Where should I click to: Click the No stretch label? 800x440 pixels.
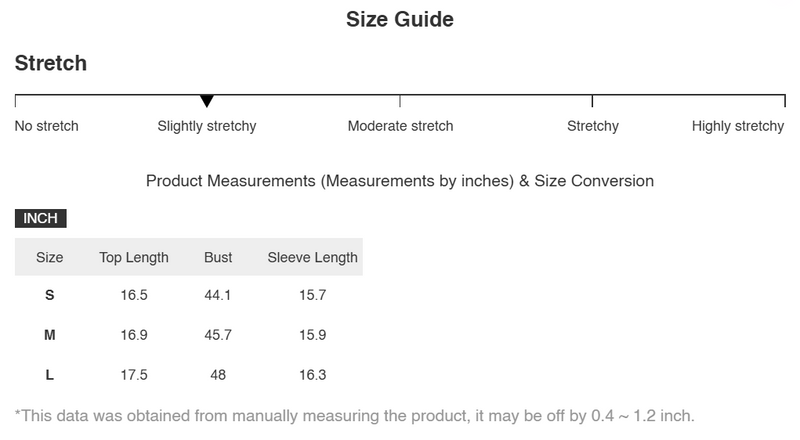(46, 126)
